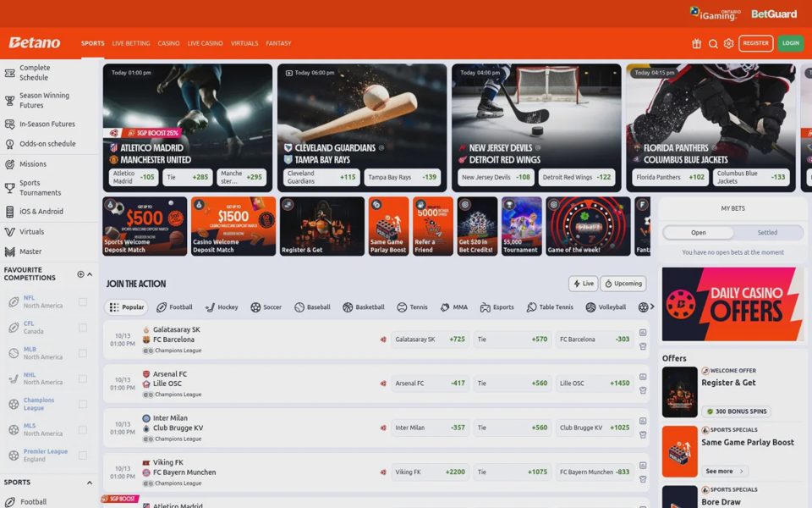The image size is (812, 508).
Task: Click live stream icon on Viking FK row
Action: (x=383, y=472)
